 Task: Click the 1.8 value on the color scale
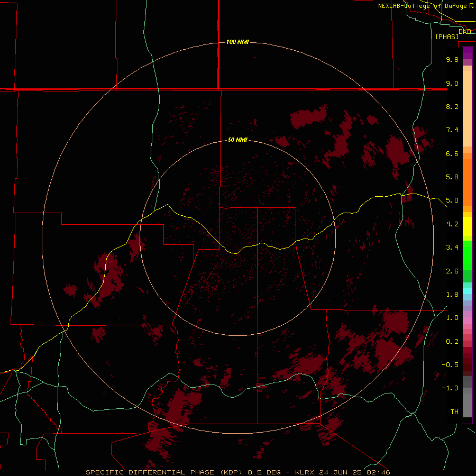(452, 295)
